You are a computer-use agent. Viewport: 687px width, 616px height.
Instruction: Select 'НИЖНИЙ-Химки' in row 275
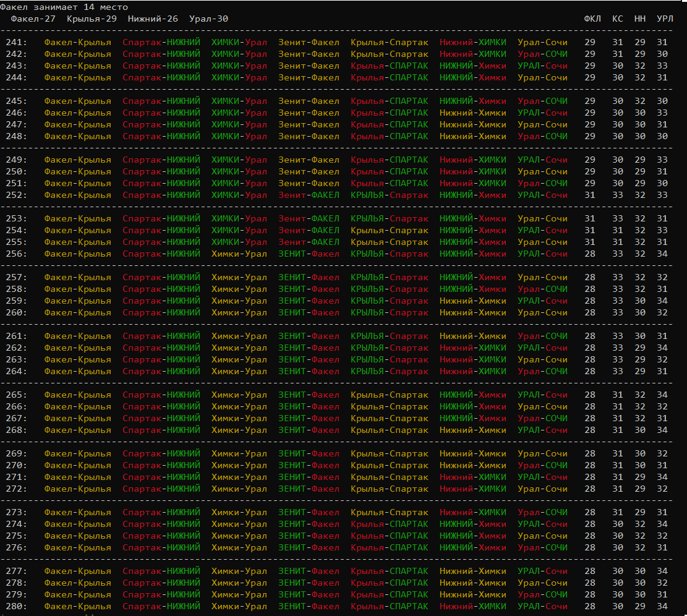(473, 536)
